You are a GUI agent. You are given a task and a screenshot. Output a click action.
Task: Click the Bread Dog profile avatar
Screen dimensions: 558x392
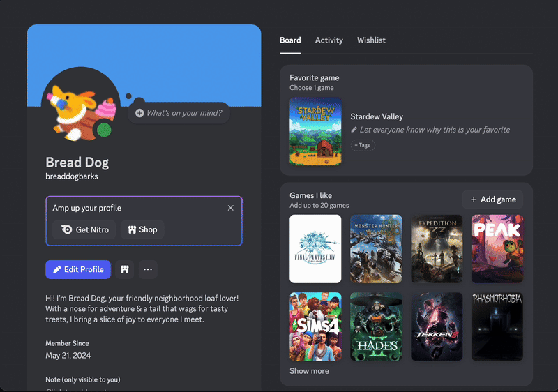tap(81, 106)
